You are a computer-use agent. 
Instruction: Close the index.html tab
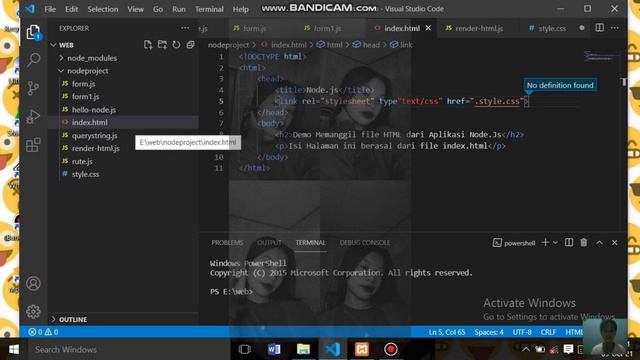pos(428,28)
